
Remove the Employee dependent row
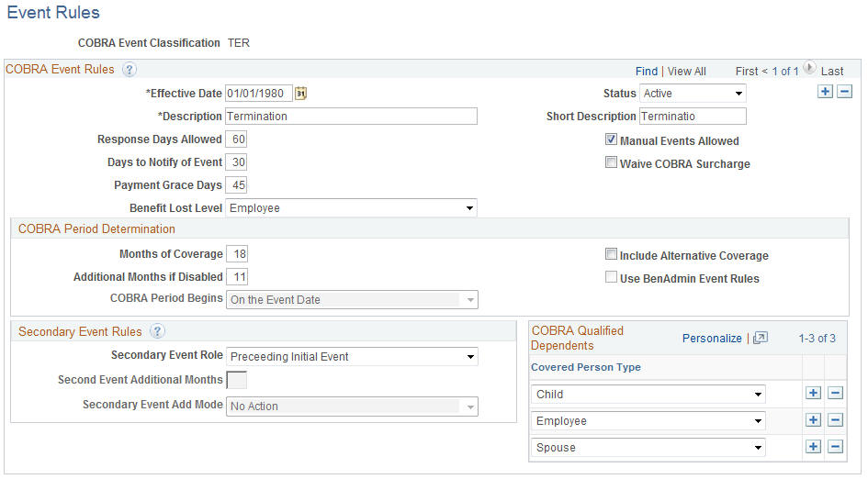pyautogui.click(x=835, y=420)
